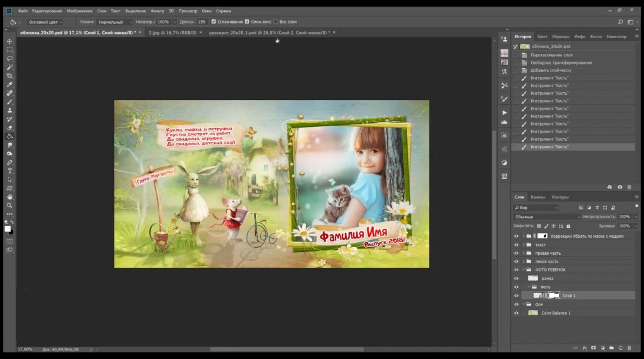The image size is (644, 359).
Task: Select the Healing Brush tool
Action: point(10,93)
